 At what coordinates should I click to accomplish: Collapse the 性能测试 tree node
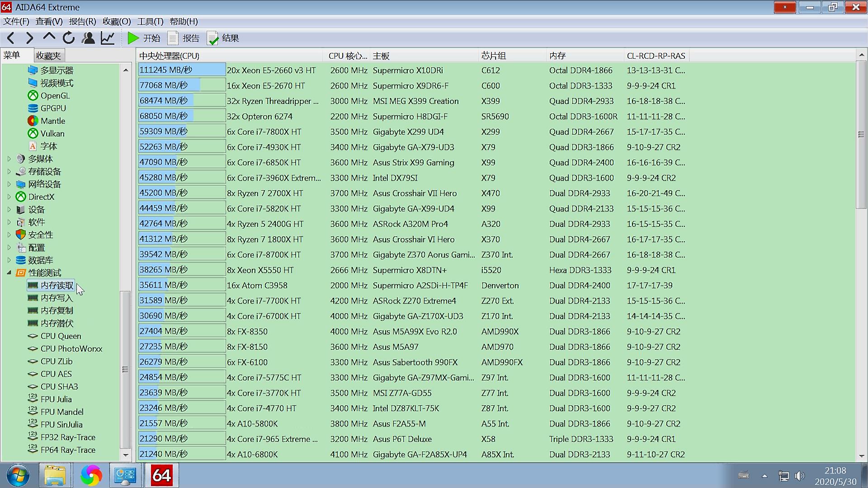tap(9, 272)
